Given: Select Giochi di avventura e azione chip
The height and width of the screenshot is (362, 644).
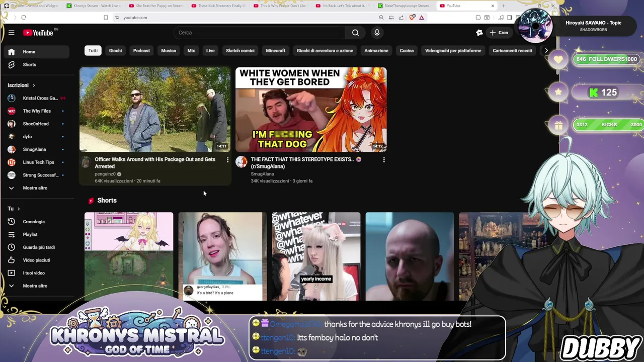Looking at the screenshot, I should click(x=325, y=50).
